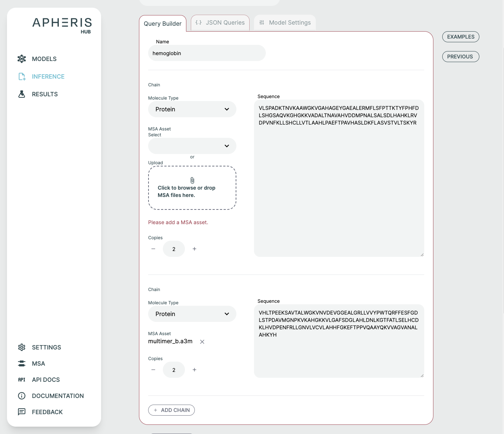Increase copies for the second chain
The image size is (504, 434).
tap(194, 370)
